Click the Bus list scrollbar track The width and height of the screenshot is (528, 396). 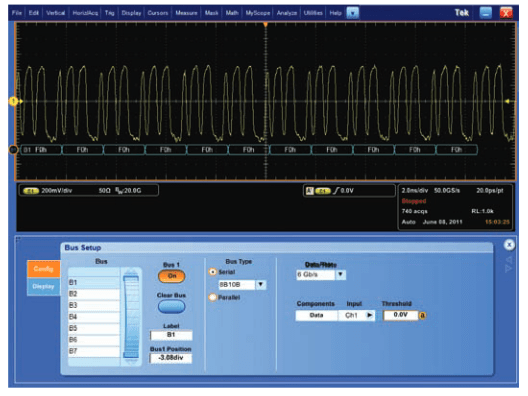pos(131,317)
